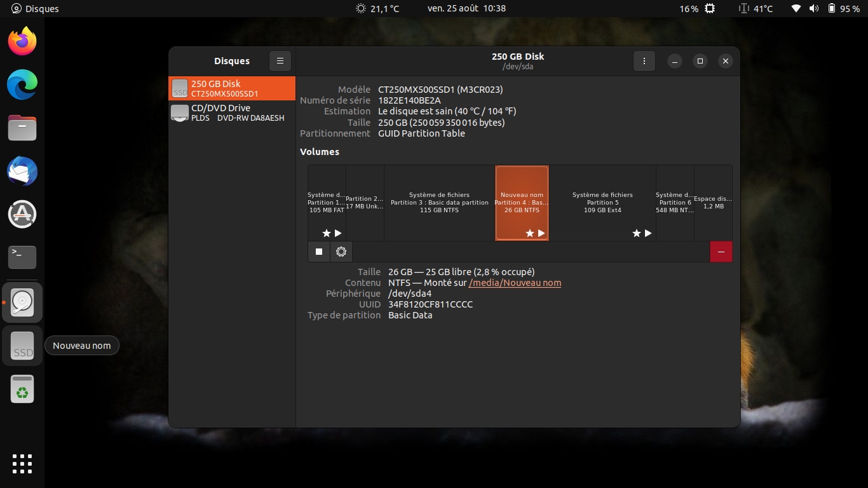This screenshot has height=488, width=868.
Task: Delete the selected partition with minus button
Action: tap(721, 252)
